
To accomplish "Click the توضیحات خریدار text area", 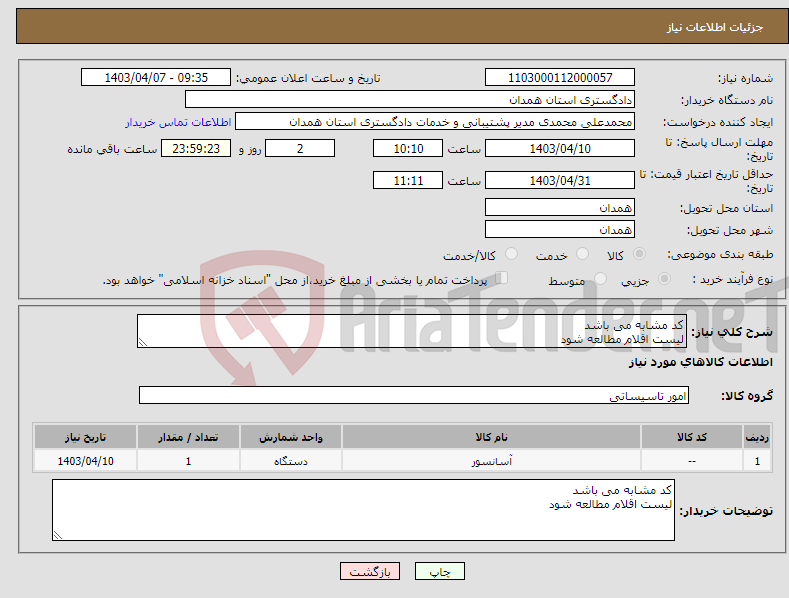I will pyautogui.click(x=363, y=510).
